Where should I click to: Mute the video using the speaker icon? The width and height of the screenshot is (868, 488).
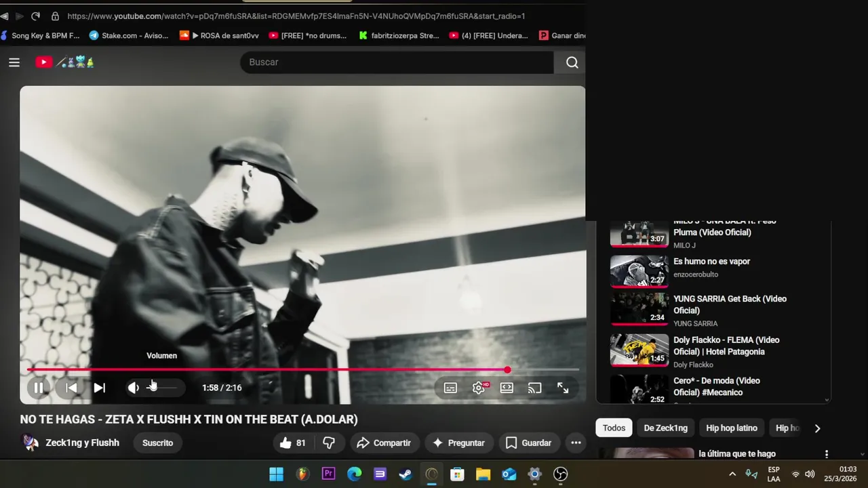[134, 388]
